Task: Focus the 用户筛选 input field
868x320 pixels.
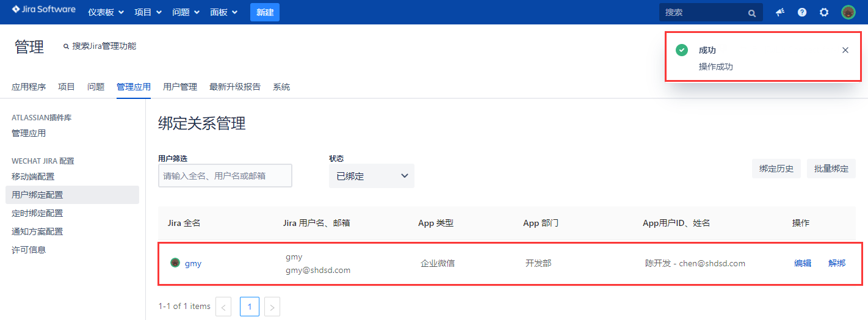Action: tap(225, 176)
